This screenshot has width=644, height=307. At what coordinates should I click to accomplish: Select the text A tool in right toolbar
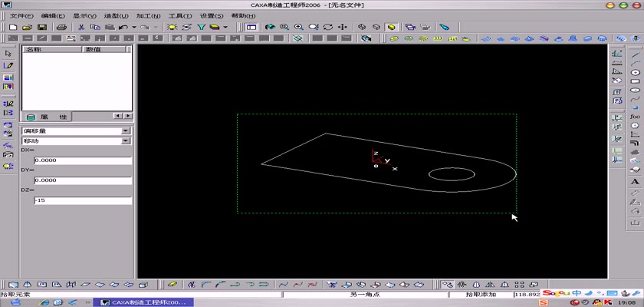coord(635,182)
